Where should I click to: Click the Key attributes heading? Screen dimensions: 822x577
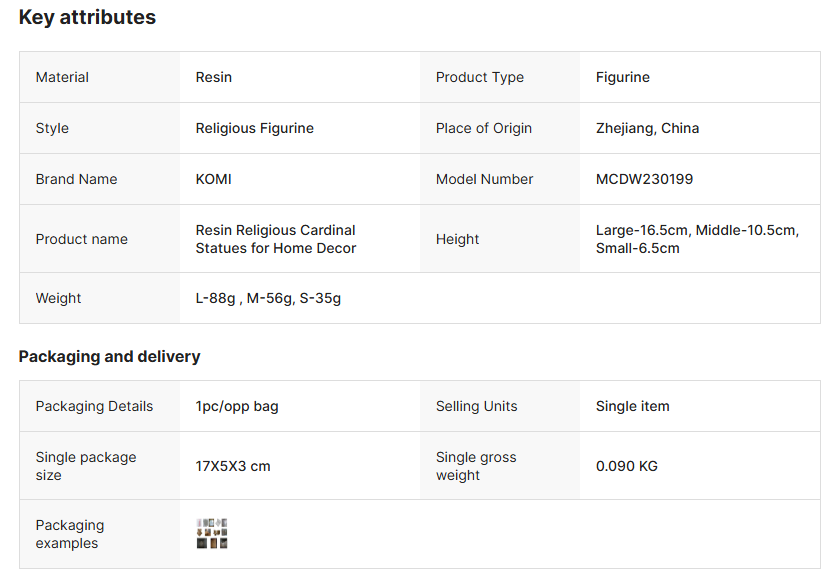pyautogui.click(x=87, y=17)
